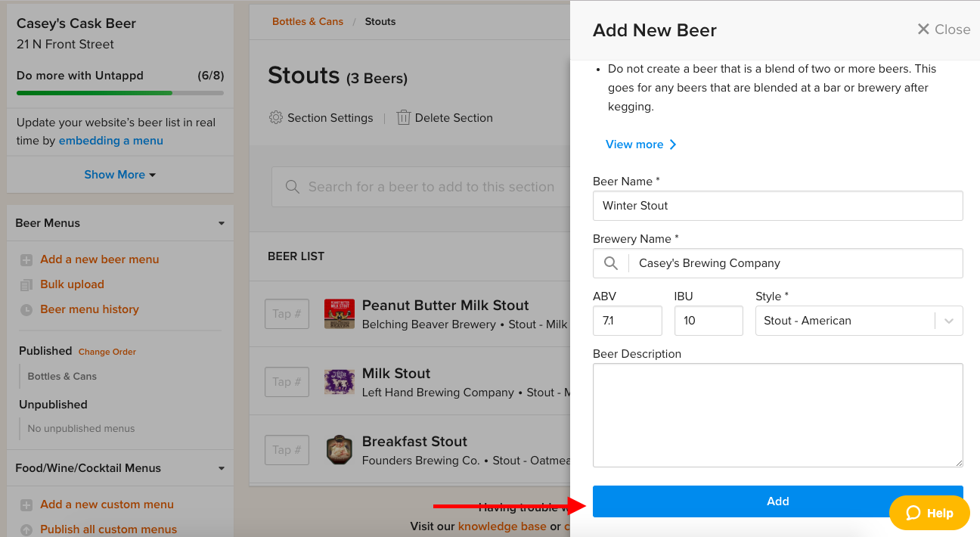The image size is (980, 537).
Task: Click the (6/8) progress count
Action: tap(211, 76)
